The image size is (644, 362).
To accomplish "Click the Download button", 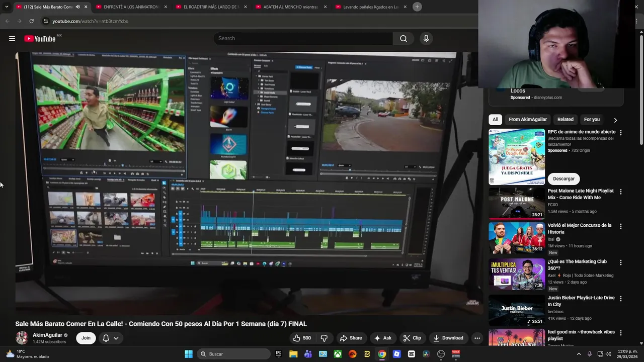I will (448, 338).
